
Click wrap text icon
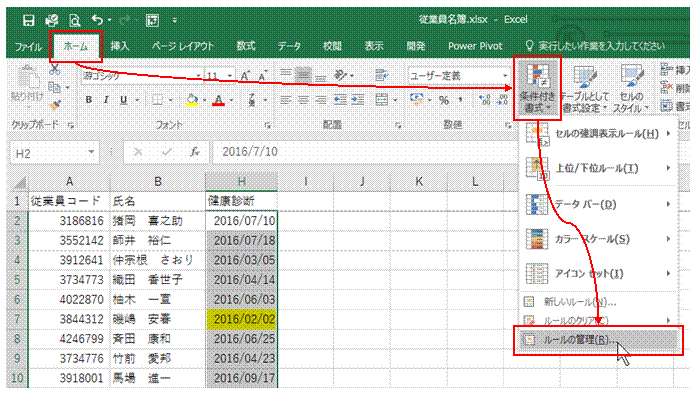pos(381,76)
